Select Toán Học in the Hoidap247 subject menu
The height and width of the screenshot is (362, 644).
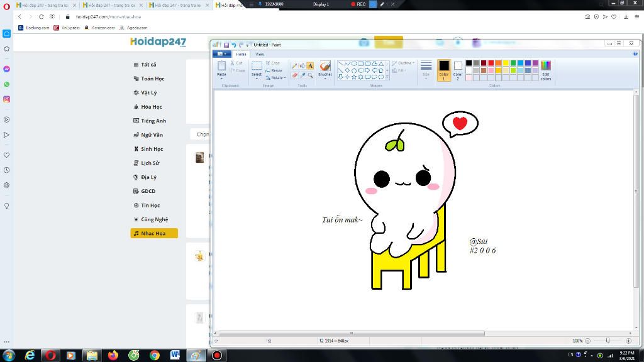[x=154, y=79]
